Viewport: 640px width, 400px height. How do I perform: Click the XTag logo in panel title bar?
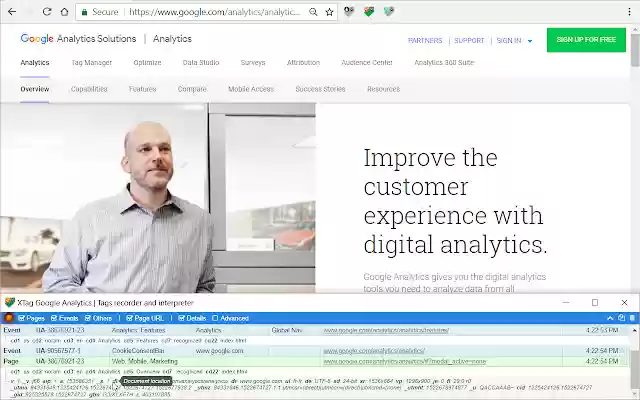pyautogui.click(x=10, y=302)
